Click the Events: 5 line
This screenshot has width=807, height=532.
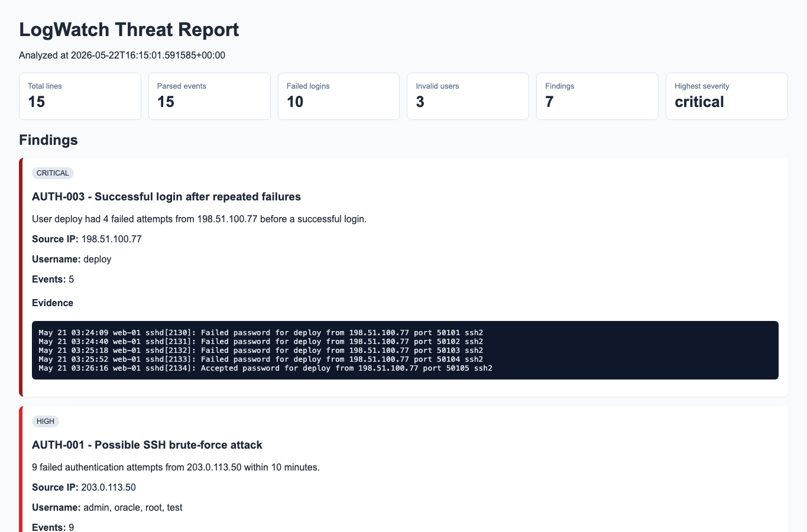(53, 280)
